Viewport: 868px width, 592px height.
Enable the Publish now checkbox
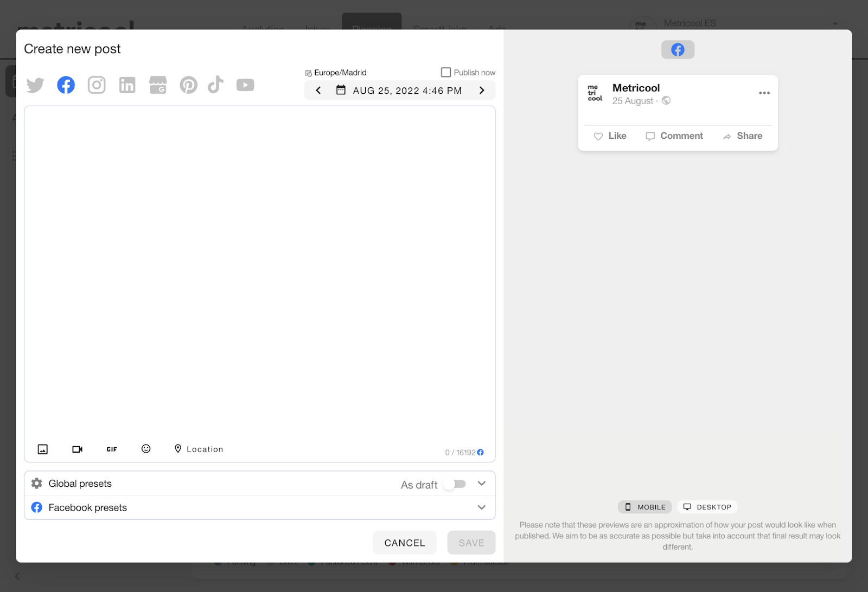point(446,73)
